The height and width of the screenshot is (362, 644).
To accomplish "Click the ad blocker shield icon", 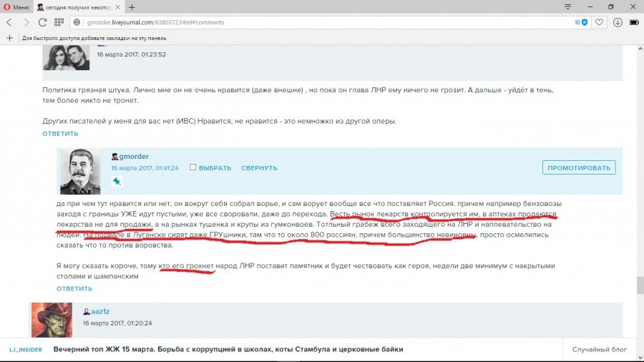I will pyautogui.click(x=584, y=22).
